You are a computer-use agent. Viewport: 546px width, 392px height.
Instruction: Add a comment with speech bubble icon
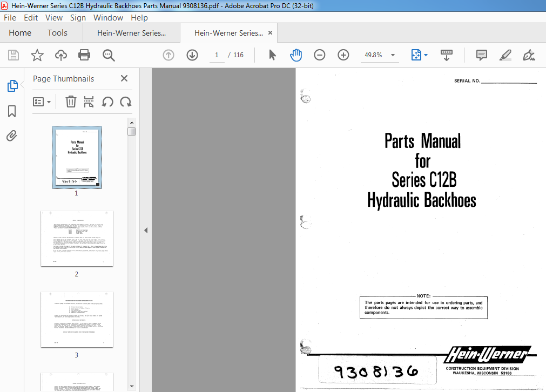[482, 55]
